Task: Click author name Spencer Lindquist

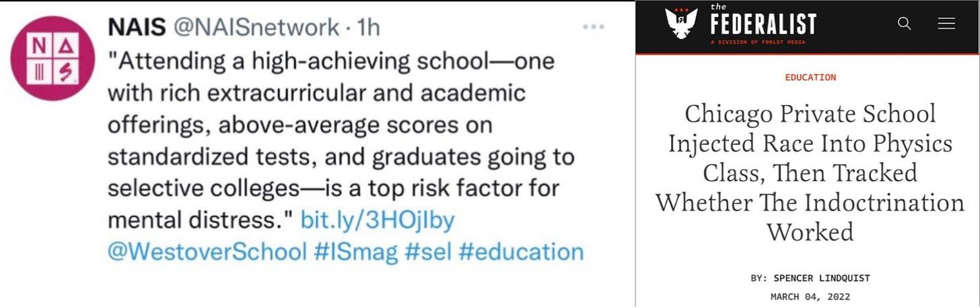Action: 822,278
